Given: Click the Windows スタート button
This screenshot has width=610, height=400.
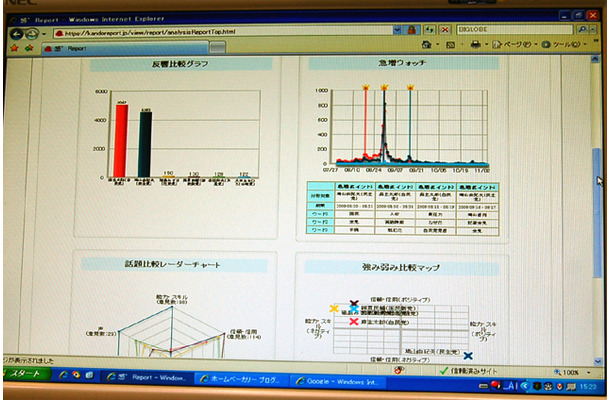Looking at the screenshot, I should tap(25, 375).
